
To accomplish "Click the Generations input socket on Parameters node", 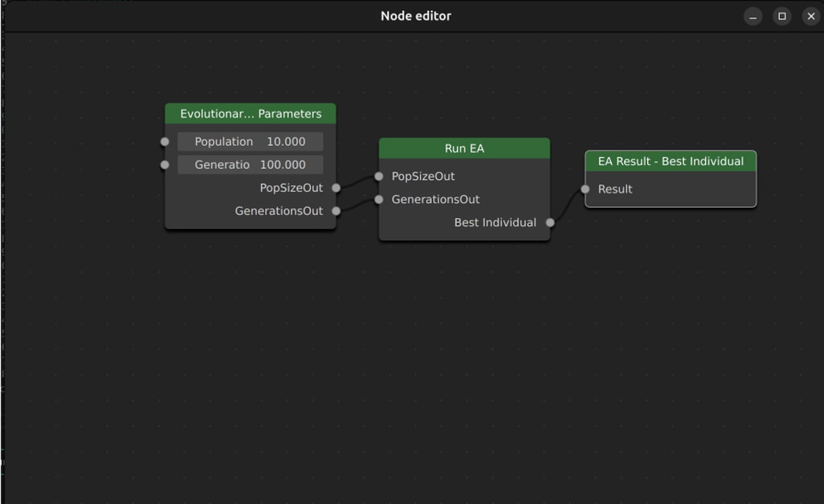I will tap(164, 165).
